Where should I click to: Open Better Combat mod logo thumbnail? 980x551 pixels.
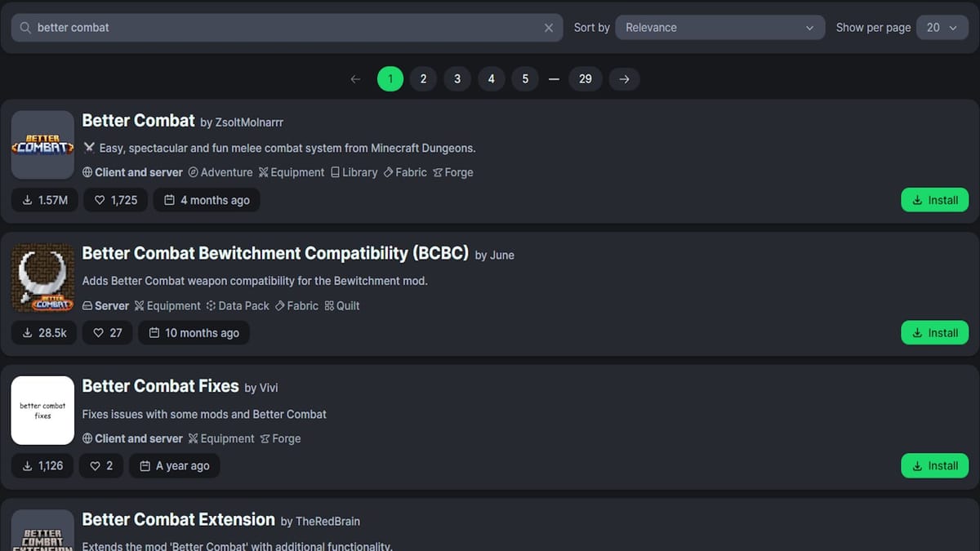(42, 145)
